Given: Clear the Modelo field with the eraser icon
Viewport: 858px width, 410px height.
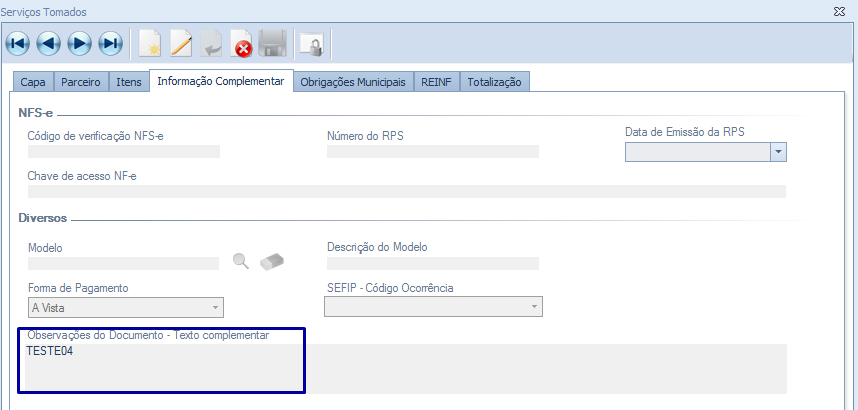Looking at the screenshot, I should (x=272, y=262).
